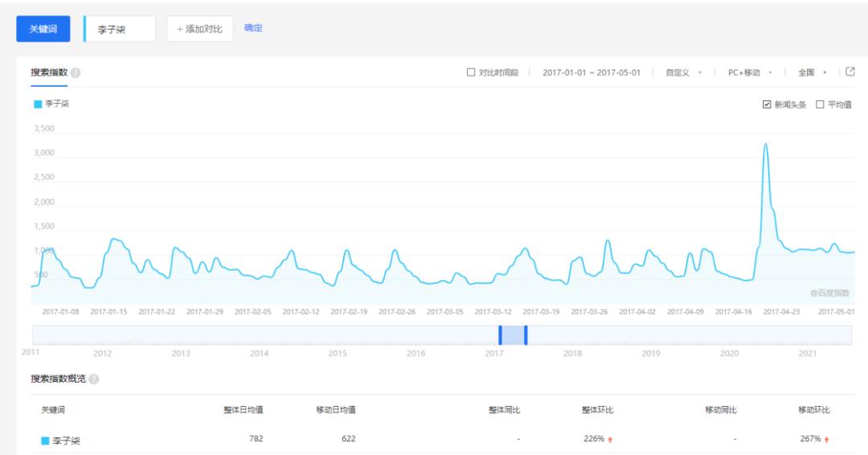This screenshot has height=455, width=868.
Task: Click the 移动日均值 column header
Action: 335,410
